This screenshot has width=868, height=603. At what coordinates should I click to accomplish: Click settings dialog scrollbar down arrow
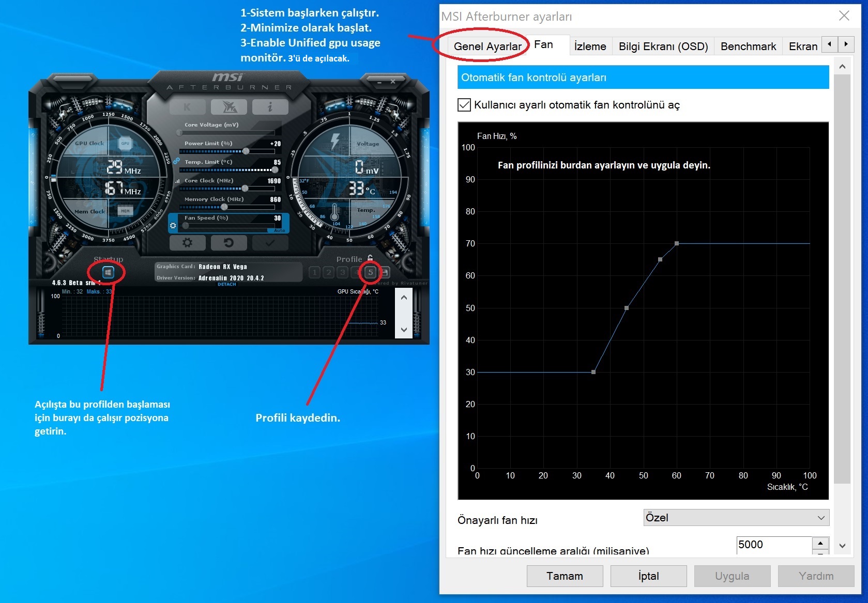pos(842,546)
